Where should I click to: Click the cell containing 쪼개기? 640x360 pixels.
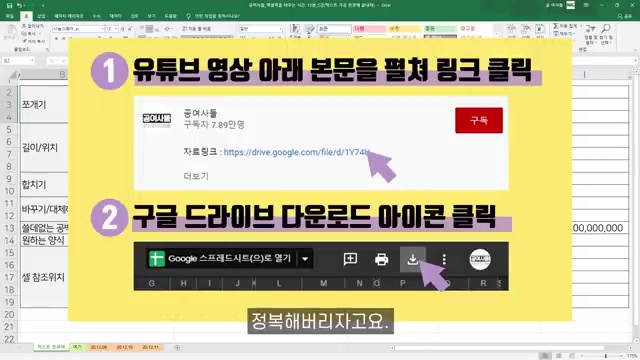tap(44, 104)
